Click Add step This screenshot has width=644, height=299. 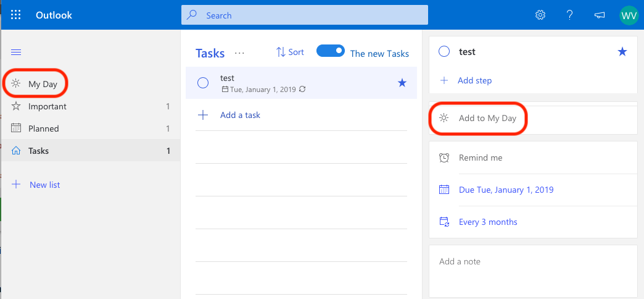tap(475, 80)
